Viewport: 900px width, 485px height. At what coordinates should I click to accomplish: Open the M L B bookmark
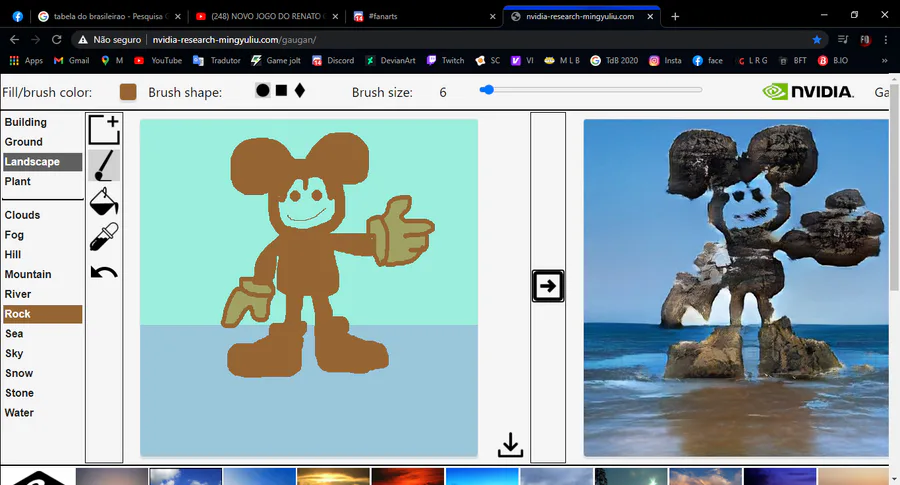click(562, 60)
